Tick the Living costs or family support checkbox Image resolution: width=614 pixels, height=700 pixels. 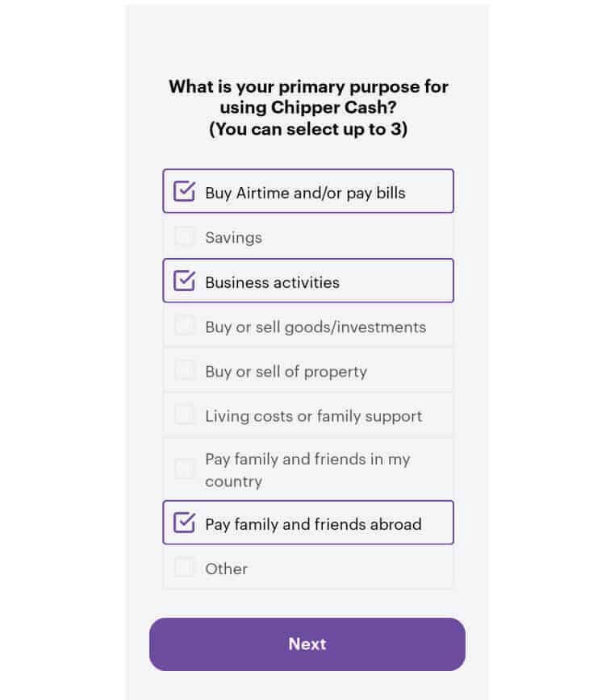click(x=185, y=415)
